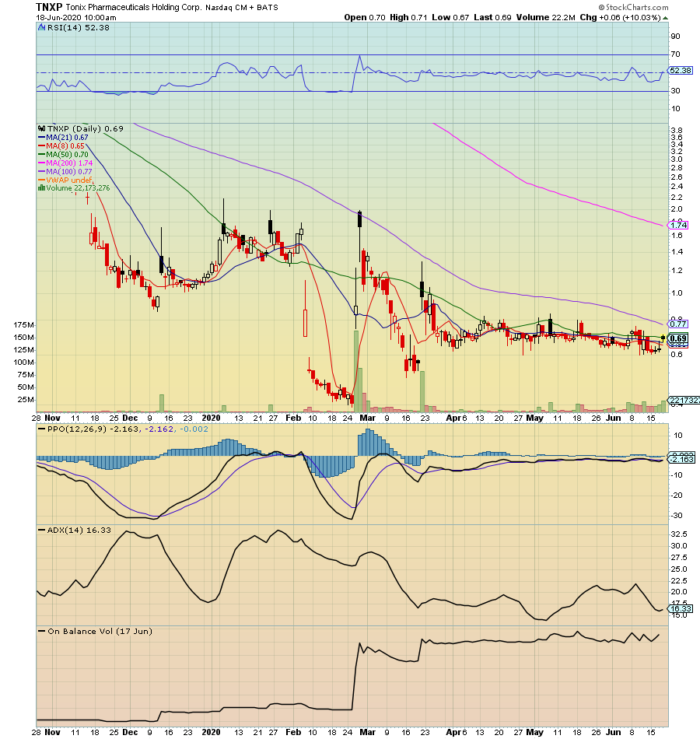Click the TNXP ticker symbol in the header
The height and width of the screenshot is (739, 700).
tap(49, 7)
